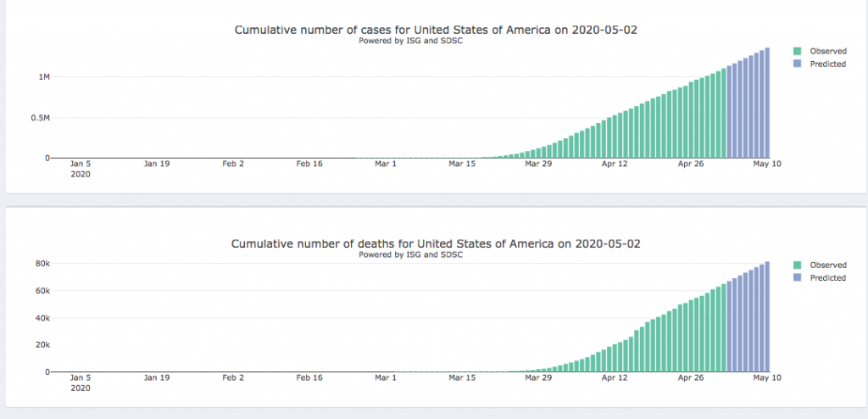Click the tallest predicted bar in cases chart
Viewport: 868px width, 419px height.
[767, 103]
